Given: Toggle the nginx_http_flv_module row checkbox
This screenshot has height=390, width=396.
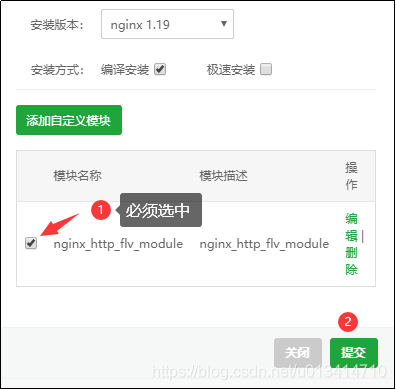Looking at the screenshot, I should click(31, 243).
